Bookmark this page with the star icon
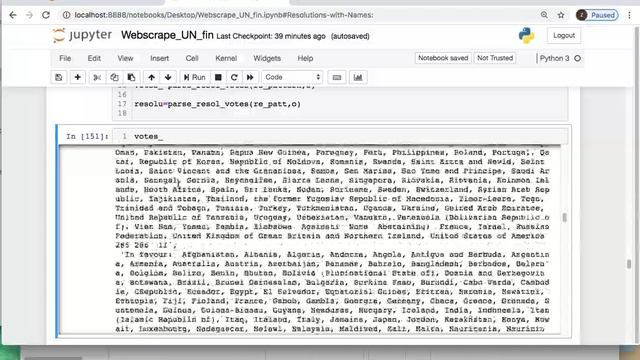The image size is (640, 360). (561, 15)
